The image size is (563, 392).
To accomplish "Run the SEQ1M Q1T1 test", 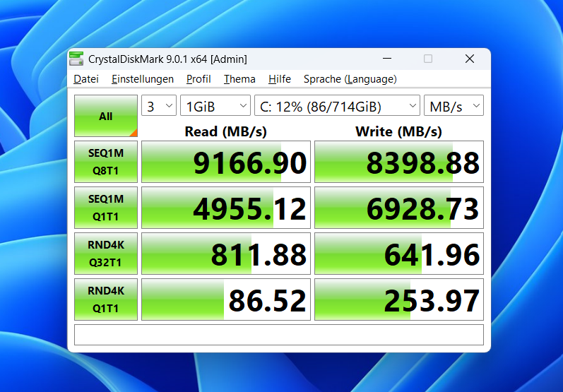I will [x=106, y=208].
